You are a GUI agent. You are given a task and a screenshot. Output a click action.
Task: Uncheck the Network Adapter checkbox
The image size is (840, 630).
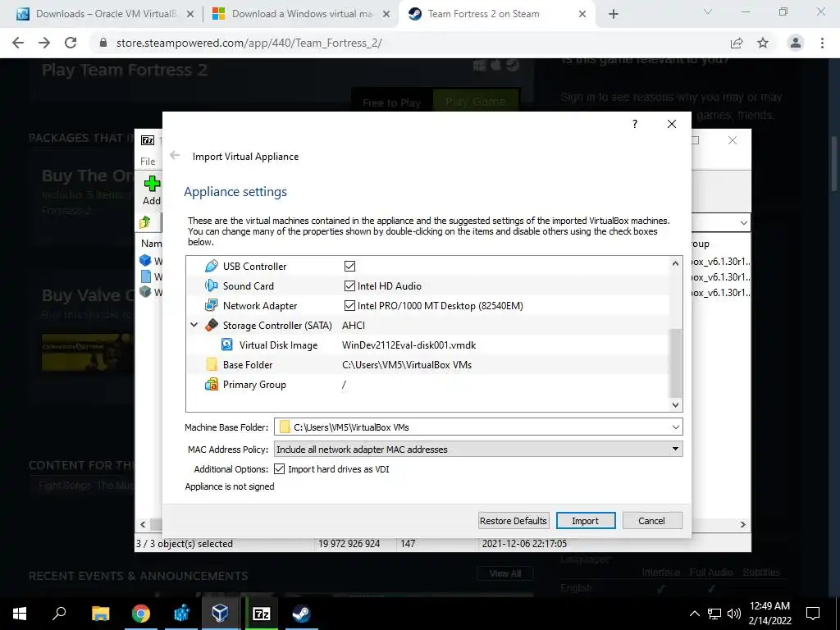(349, 306)
